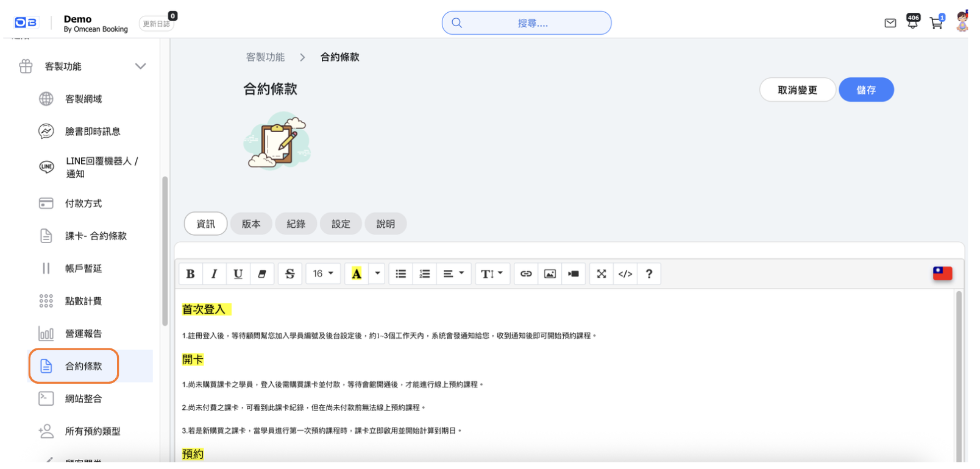Image resolution: width=980 pixels, height=469 pixels.
Task: Apply the yellow highlight color A swatch
Action: pos(357,274)
